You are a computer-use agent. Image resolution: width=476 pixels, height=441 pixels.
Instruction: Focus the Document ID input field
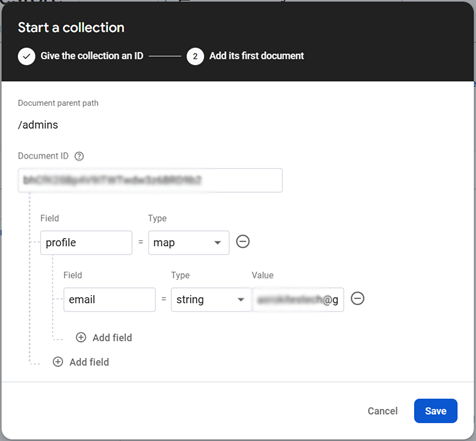[150, 180]
